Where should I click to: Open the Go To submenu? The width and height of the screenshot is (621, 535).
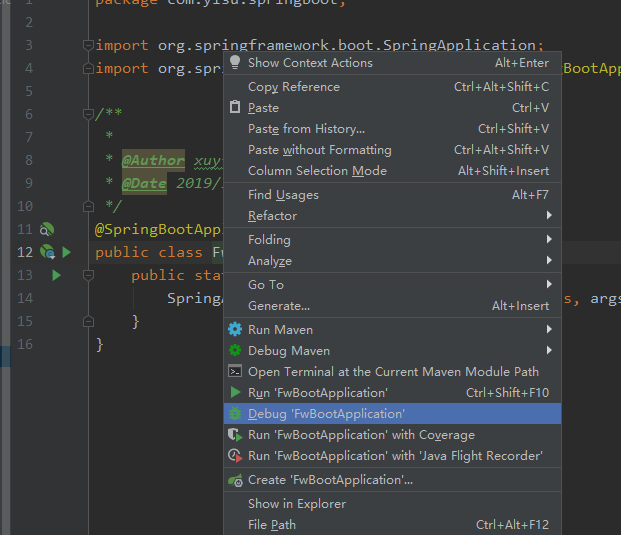pyautogui.click(x=265, y=285)
